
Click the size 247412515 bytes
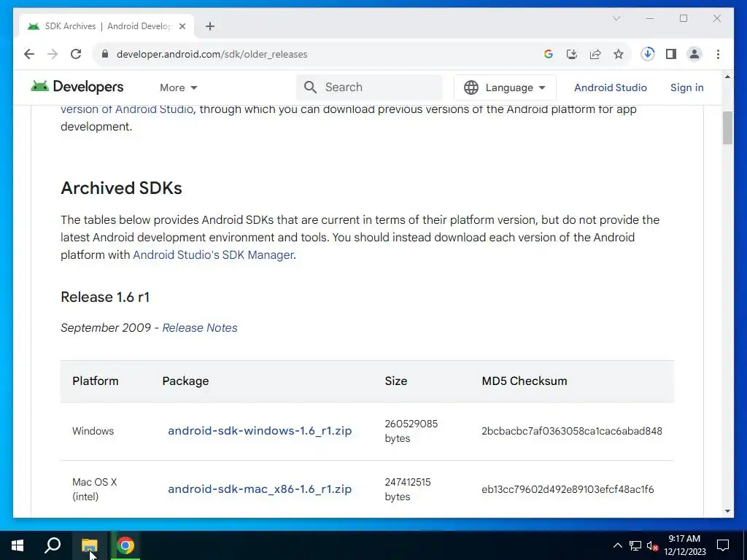pos(408,489)
